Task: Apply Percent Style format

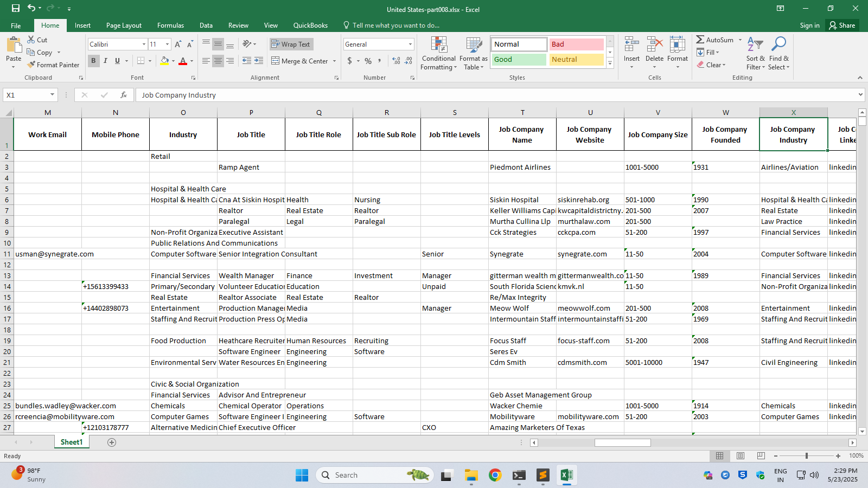Action: pyautogui.click(x=368, y=61)
